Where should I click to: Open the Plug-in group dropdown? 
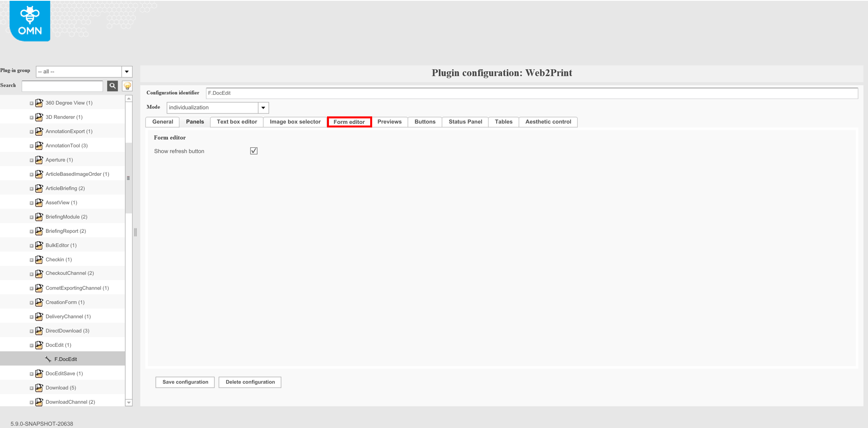tap(126, 71)
